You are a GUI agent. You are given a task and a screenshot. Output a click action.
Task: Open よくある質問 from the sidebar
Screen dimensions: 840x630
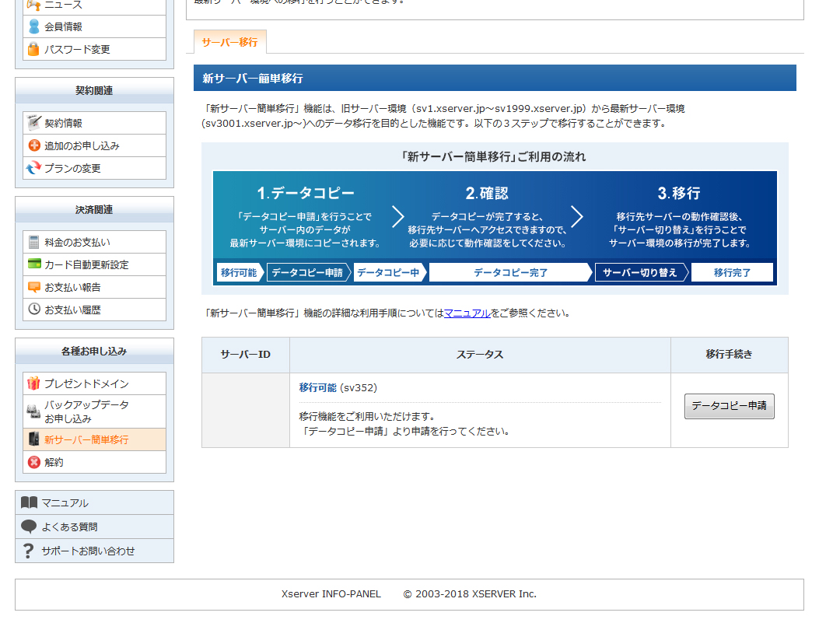pos(69,527)
